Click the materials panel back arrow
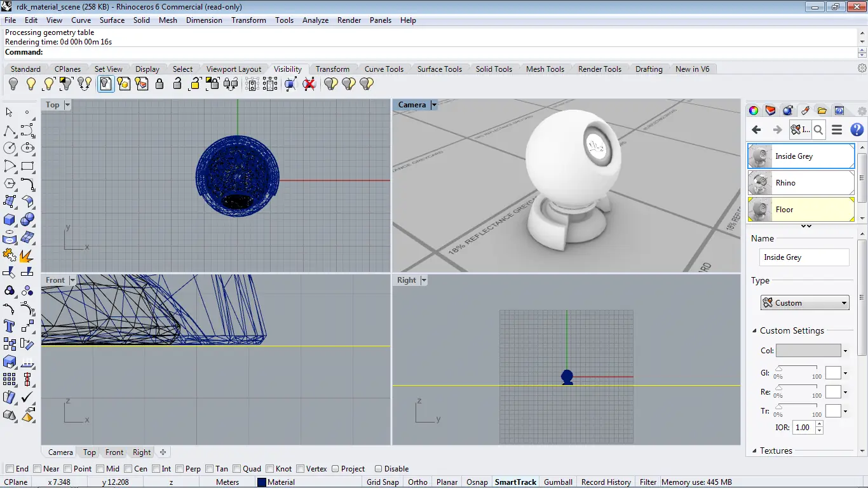 (756, 130)
